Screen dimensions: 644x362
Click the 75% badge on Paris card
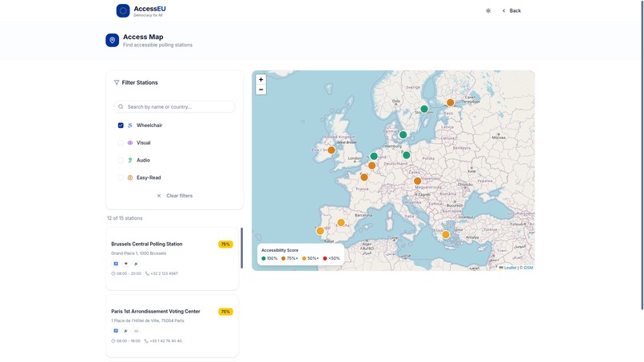(x=225, y=312)
